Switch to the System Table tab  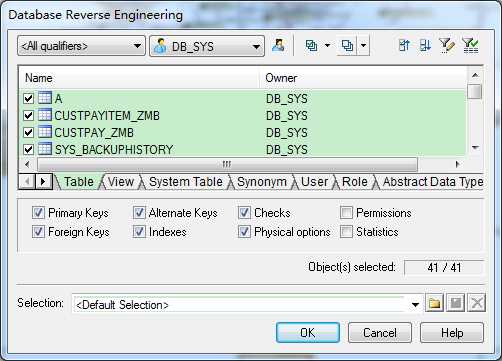[x=186, y=182]
